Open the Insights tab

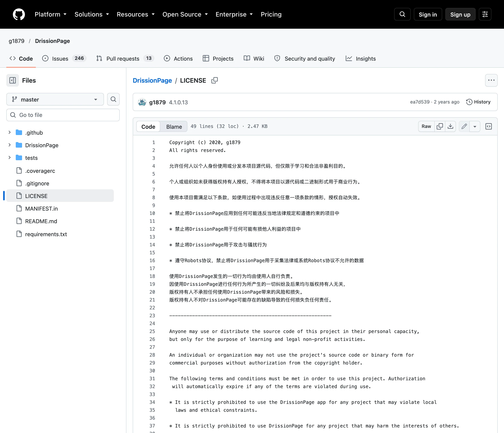(x=361, y=59)
